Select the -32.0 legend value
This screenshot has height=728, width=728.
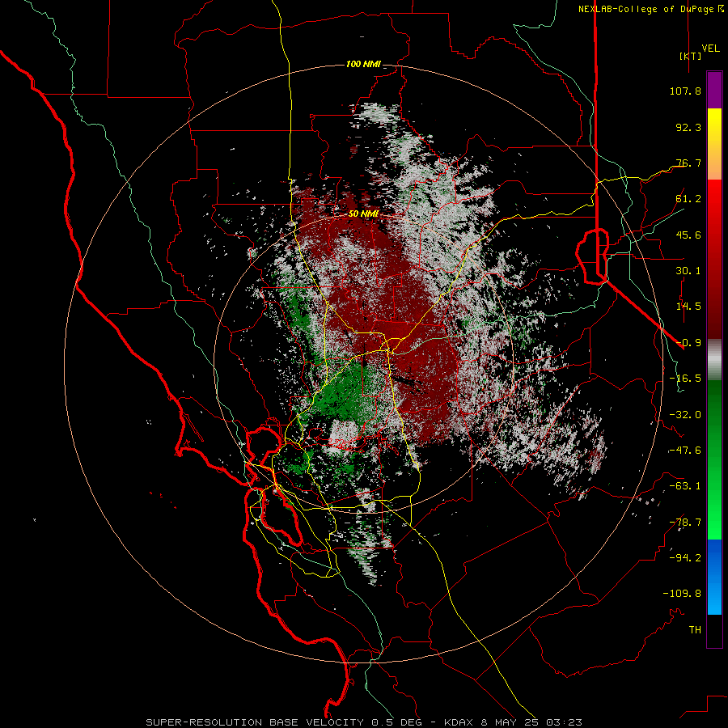tap(685, 415)
